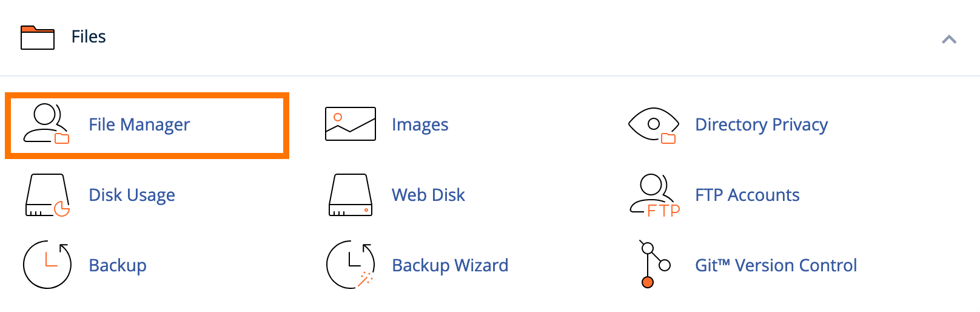Collapse the Files section with chevron
980x312 pixels.
949,39
